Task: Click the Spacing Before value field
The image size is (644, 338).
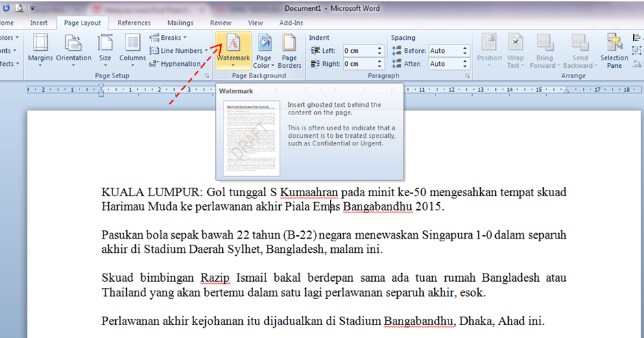Action: 444,51
